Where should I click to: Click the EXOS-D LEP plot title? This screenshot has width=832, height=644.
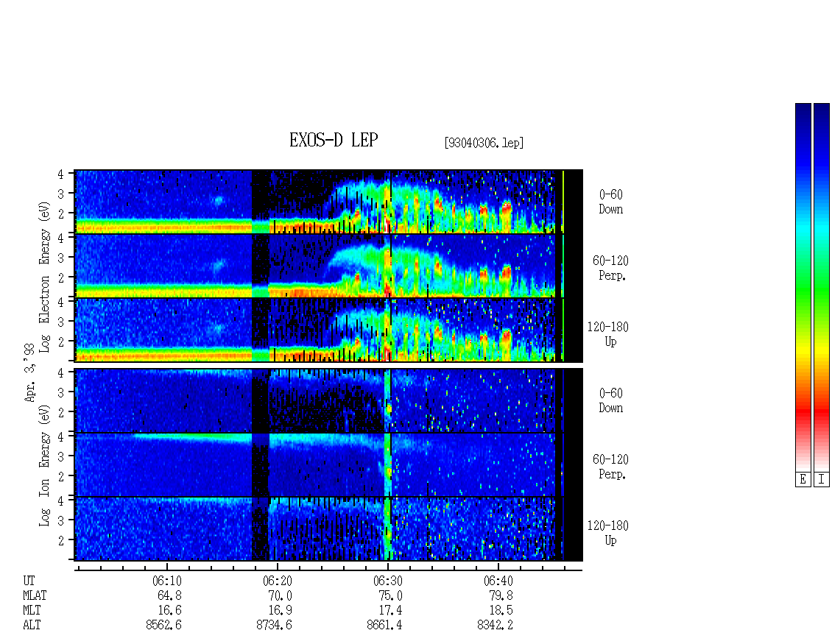(334, 140)
